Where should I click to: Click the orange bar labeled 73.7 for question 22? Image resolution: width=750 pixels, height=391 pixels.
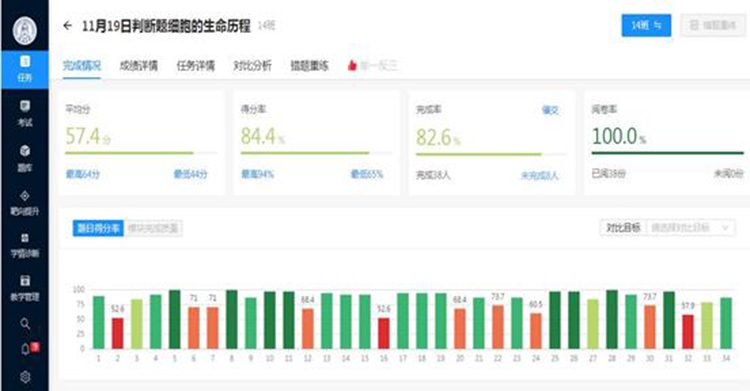[498, 327]
